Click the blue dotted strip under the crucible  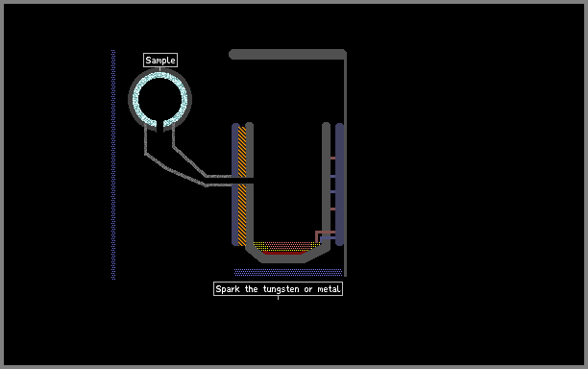tap(288, 272)
